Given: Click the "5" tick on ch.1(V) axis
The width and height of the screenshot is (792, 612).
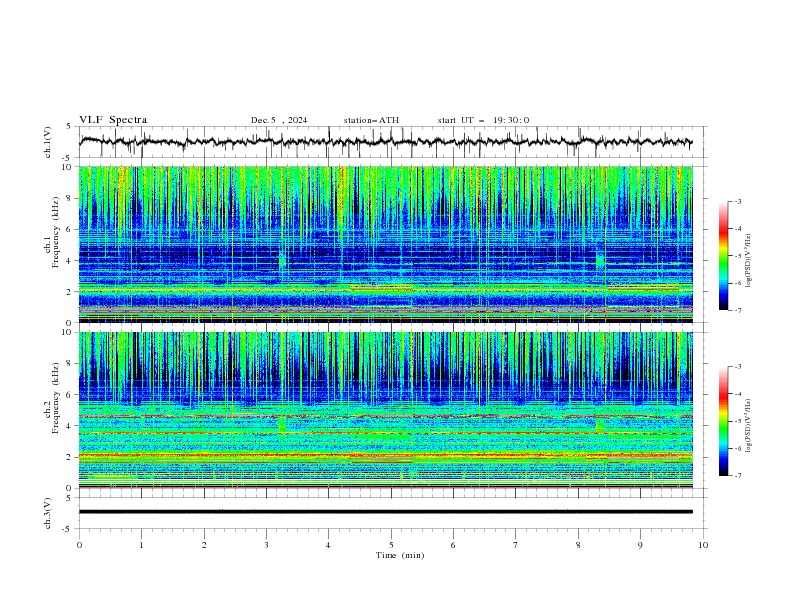Looking at the screenshot, I should pyautogui.click(x=69, y=127).
